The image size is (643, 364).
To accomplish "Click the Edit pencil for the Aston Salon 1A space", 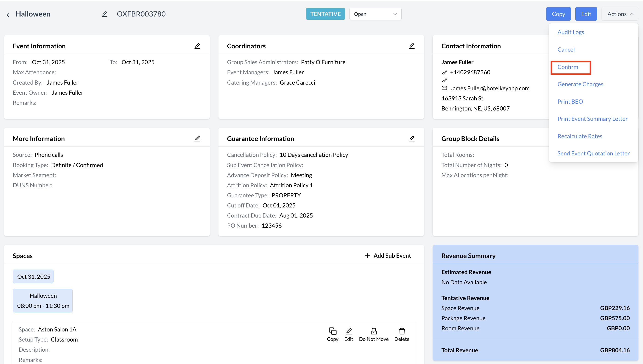I will [x=348, y=334].
